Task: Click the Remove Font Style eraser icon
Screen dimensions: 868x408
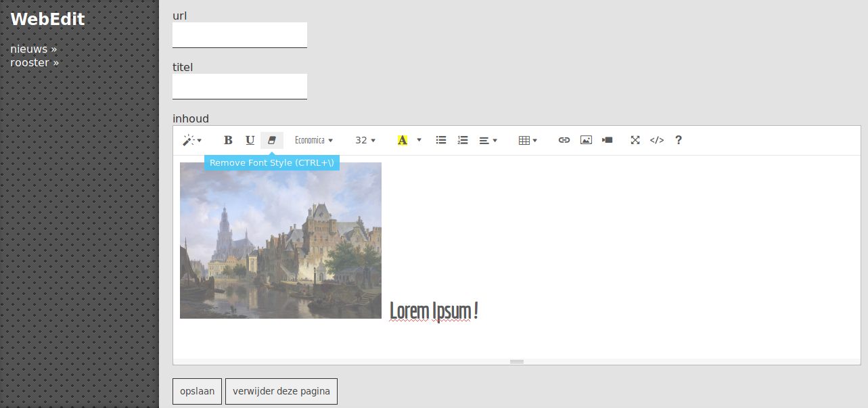Action: point(272,140)
